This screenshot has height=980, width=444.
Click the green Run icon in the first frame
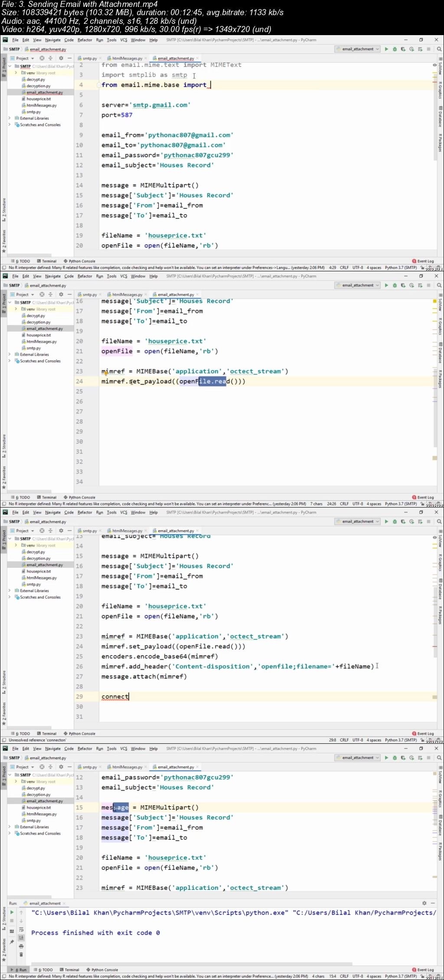click(386, 49)
